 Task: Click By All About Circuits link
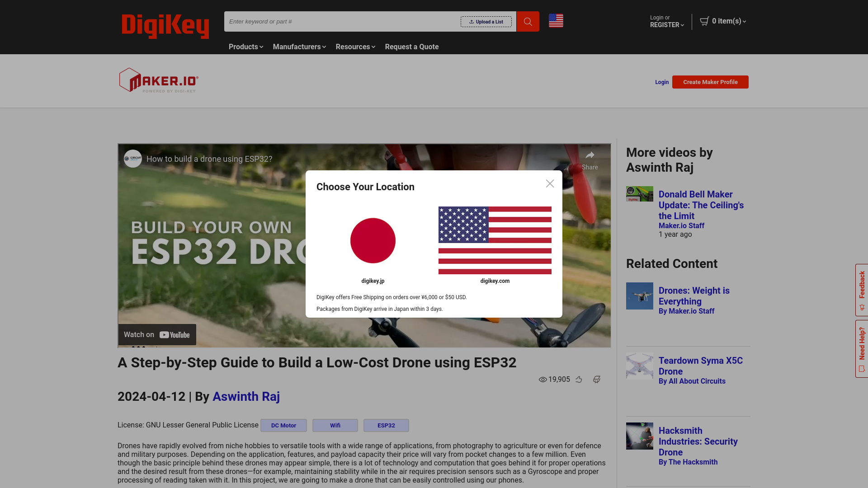[692, 381]
